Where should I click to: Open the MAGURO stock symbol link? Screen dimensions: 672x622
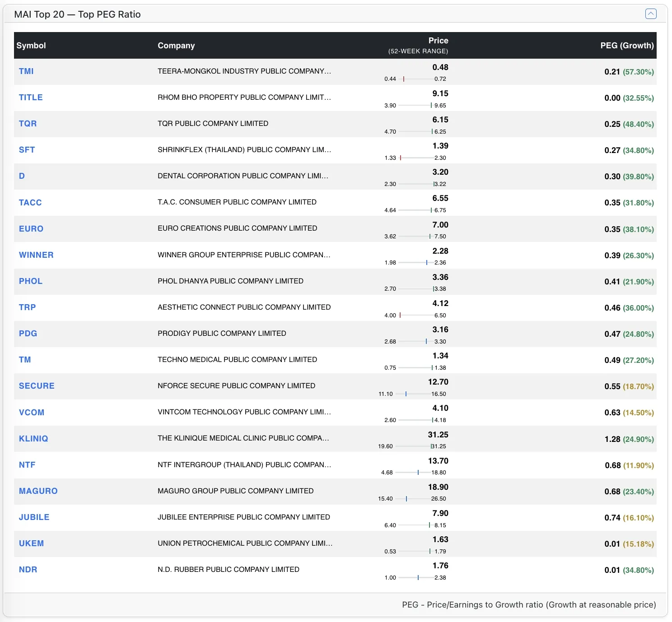(x=38, y=491)
